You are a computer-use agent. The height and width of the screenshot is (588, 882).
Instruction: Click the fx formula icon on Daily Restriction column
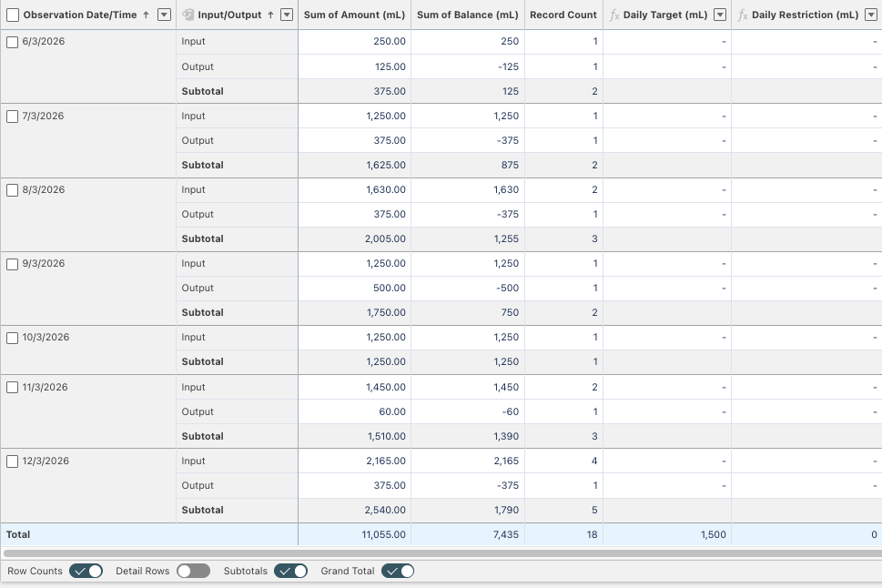744,15
